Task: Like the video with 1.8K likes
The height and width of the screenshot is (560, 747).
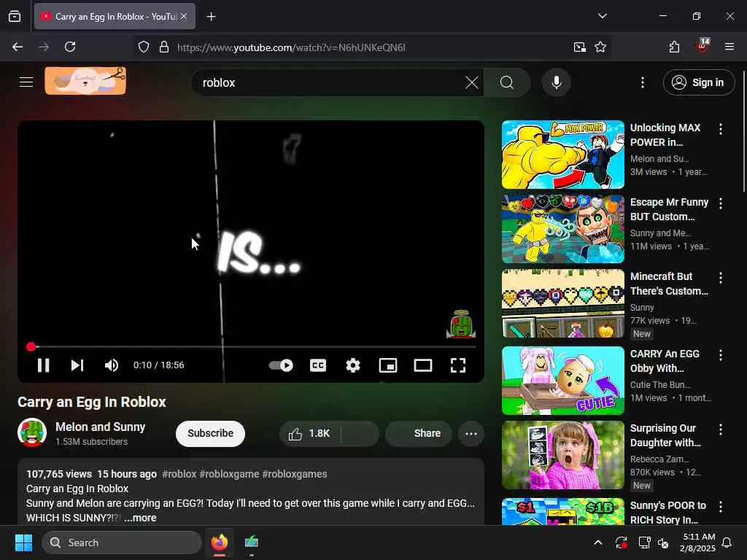Action: (309, 433)
